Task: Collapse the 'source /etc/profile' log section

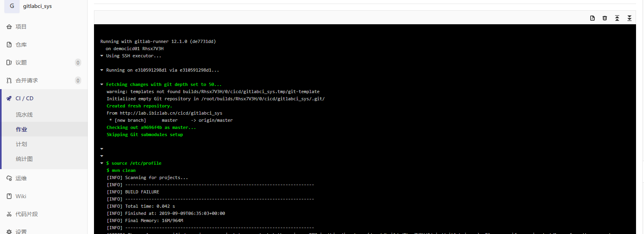Action: click(x=102, y=163)
